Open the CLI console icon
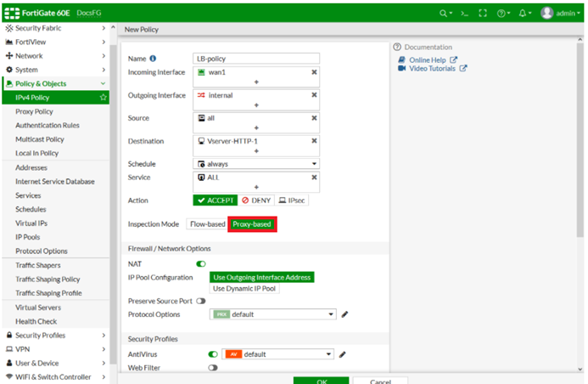 pos(464,14)
